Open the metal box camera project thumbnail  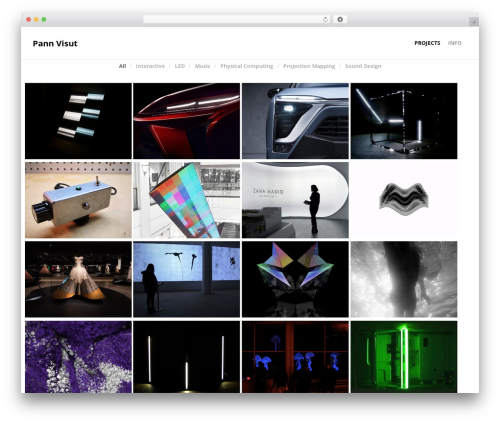[x=78, y=200]
